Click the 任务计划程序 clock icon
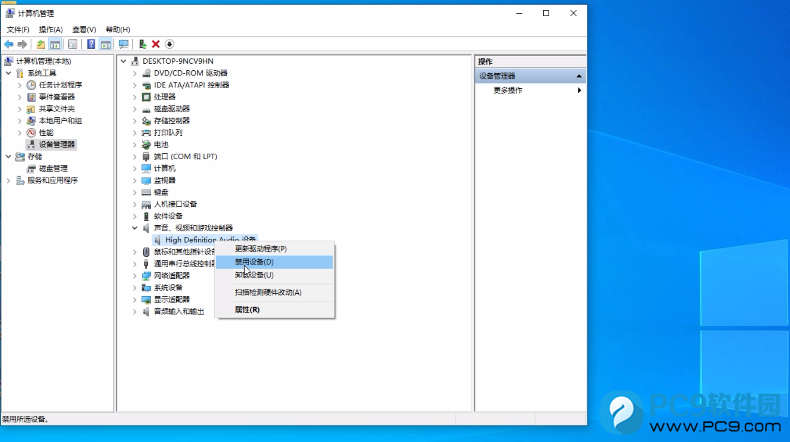Viewport: 790px width, 442px height. pos(31,85)
